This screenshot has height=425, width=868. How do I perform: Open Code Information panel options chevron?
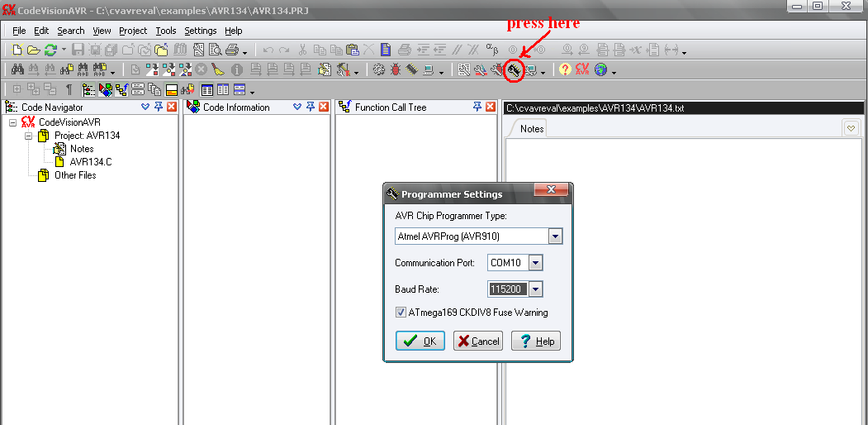[x=298, y=107]
